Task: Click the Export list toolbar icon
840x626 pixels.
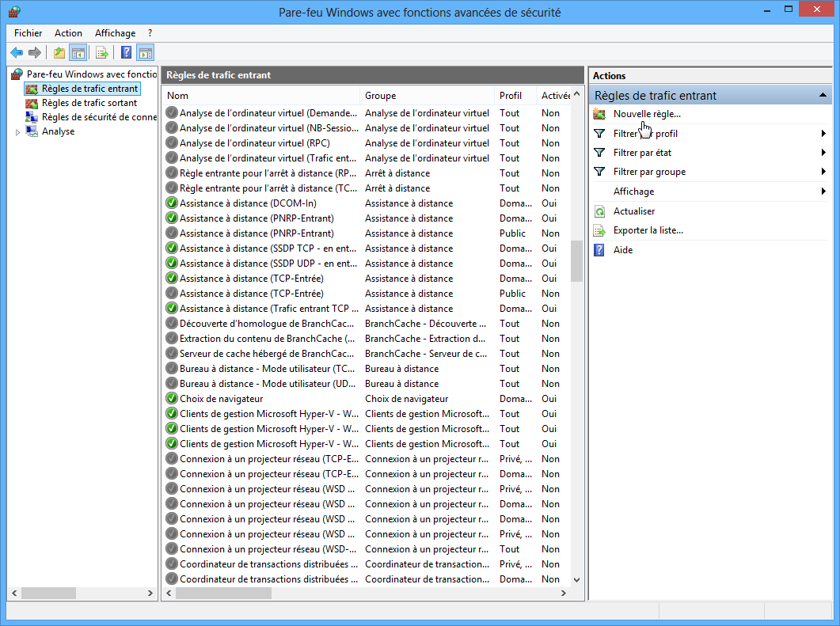Action: pyautogui.click(x=102, y=52)
